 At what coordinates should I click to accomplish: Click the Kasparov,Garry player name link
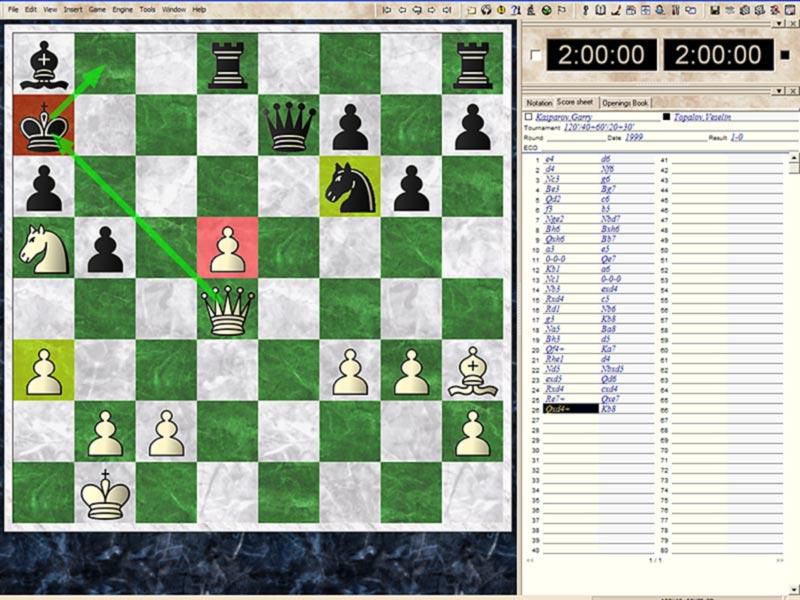(x=566, y=117)
